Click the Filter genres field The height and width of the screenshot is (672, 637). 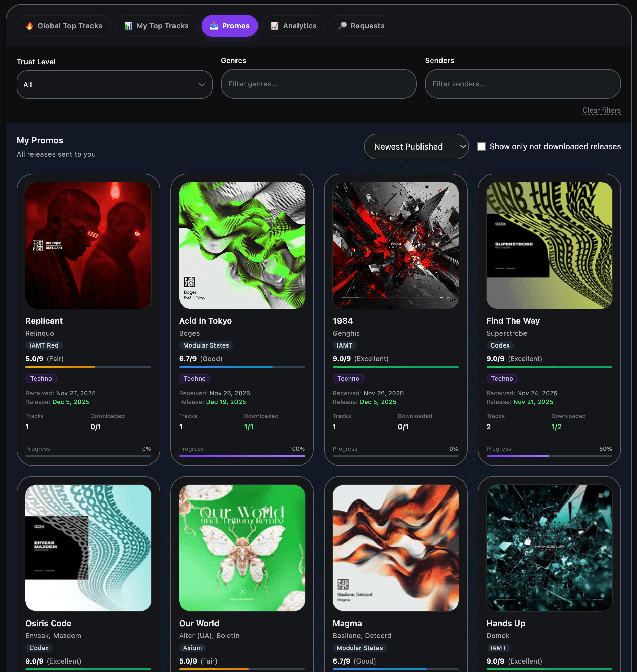point(318,84)
